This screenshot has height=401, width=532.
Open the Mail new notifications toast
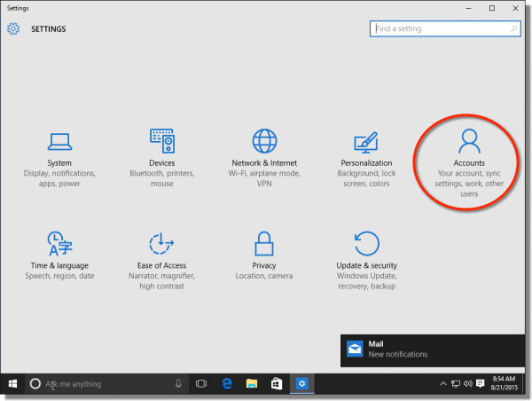[433, 350]
